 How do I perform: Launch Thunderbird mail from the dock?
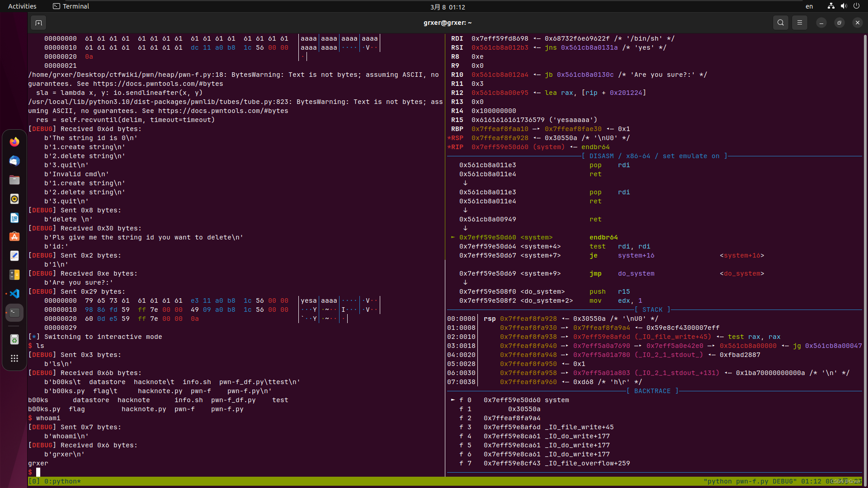click(14, 161)
